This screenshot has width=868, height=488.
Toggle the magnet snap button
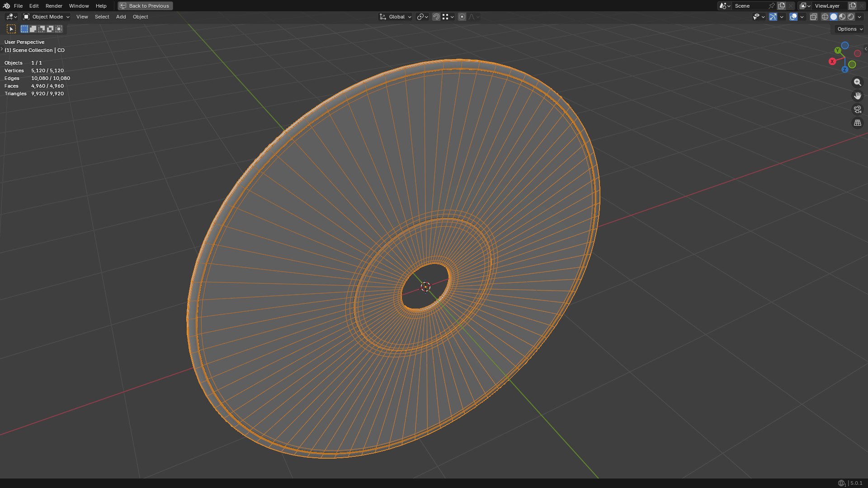(x=436, y=17)
